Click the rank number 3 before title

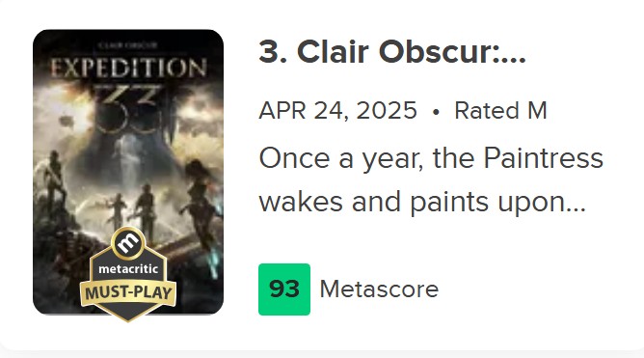click(268, 52)
